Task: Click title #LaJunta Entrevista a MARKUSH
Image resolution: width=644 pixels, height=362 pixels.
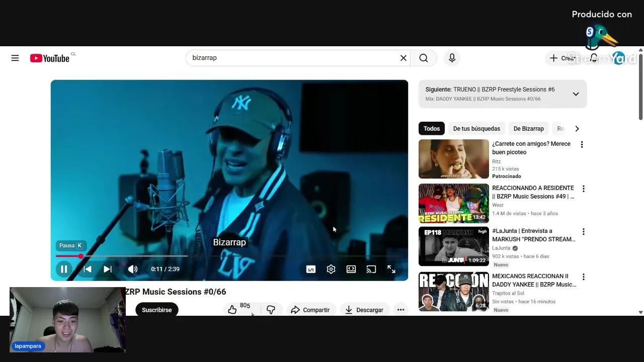Action: point(534,235)
